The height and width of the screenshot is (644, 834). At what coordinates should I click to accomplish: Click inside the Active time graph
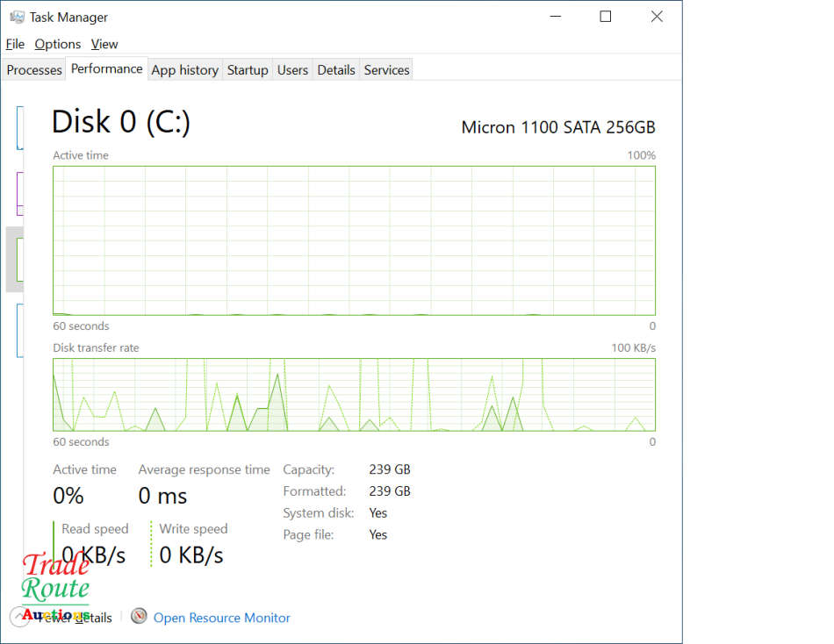(x=354, y=240)
